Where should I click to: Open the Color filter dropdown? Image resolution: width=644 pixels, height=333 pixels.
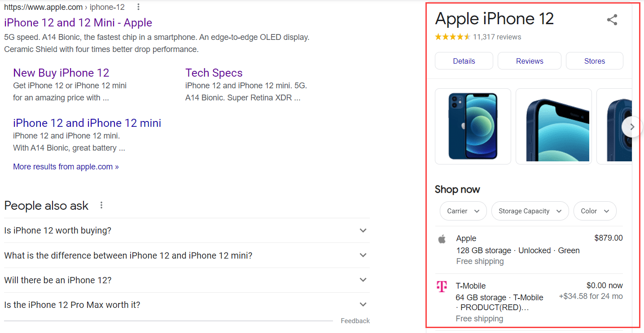coord(595,211)
